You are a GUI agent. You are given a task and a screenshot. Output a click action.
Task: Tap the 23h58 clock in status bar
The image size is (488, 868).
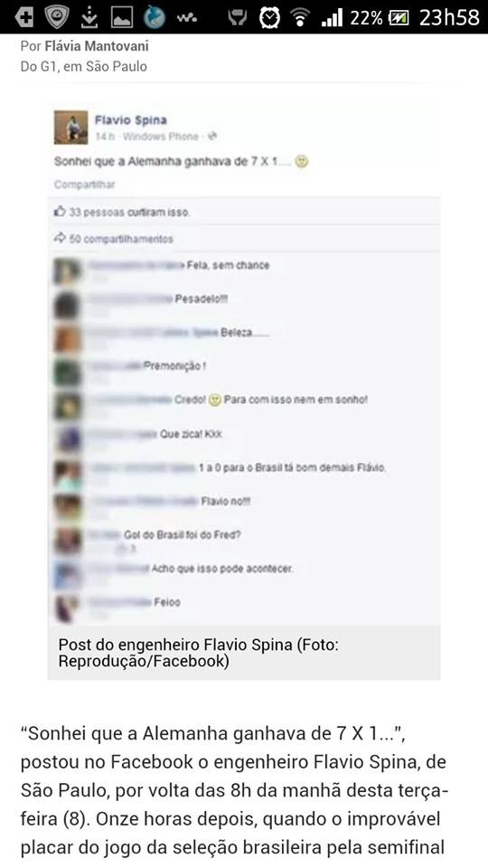(x=449, y=18)
